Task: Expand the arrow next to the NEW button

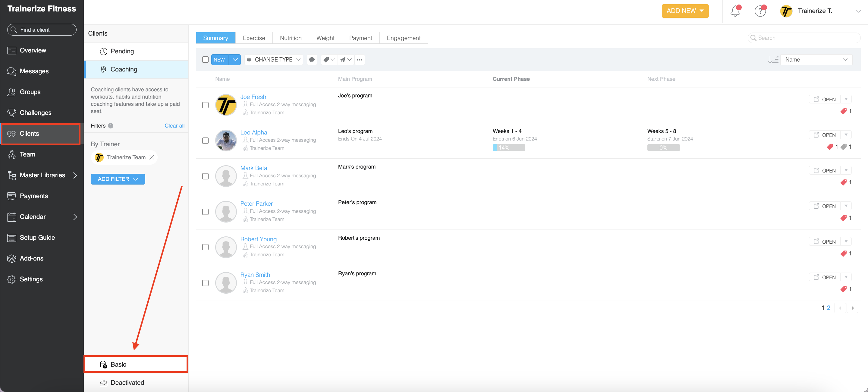Action: point(235,60)
